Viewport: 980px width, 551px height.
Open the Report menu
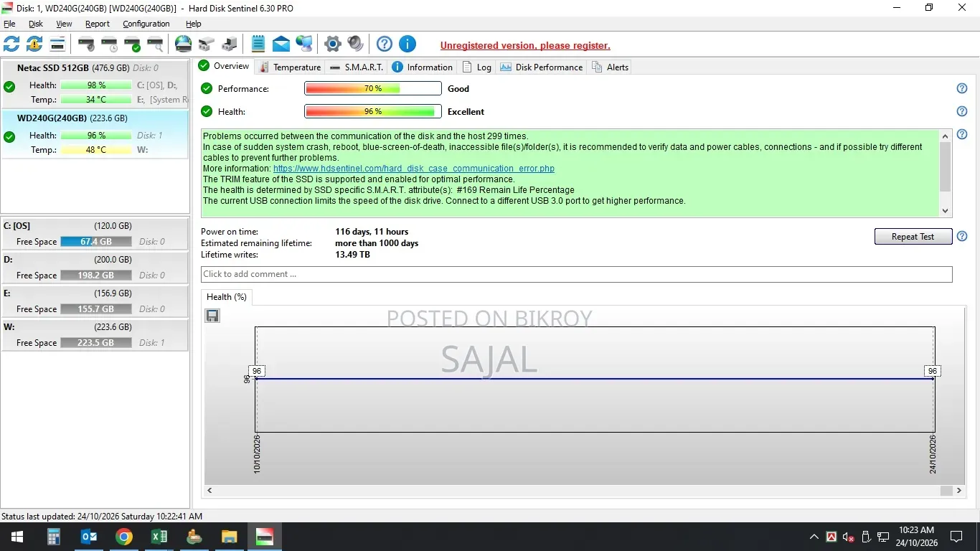[98, 24]
